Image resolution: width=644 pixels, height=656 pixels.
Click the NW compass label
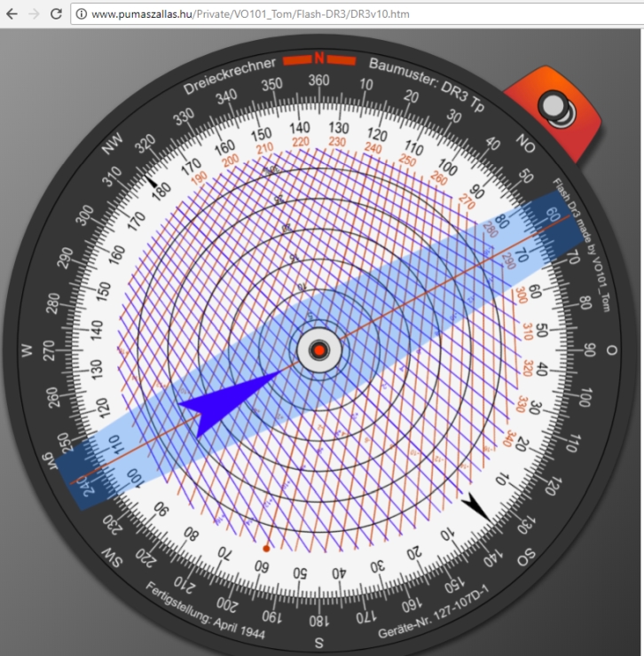113,144
